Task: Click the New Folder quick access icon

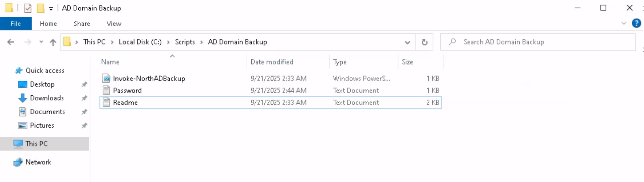Action: [41, 8]
